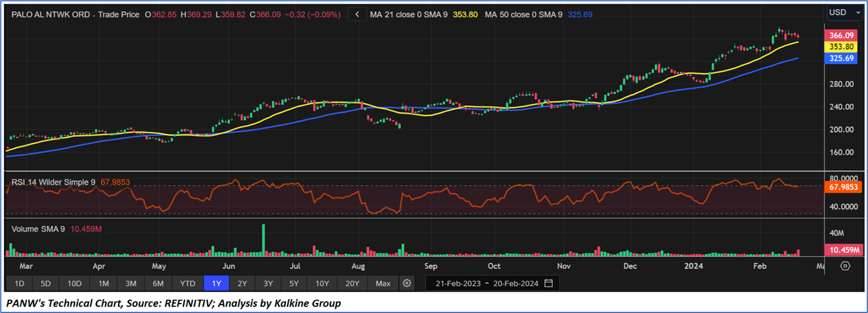Click the 2024 label on time axis

point(693,266)
